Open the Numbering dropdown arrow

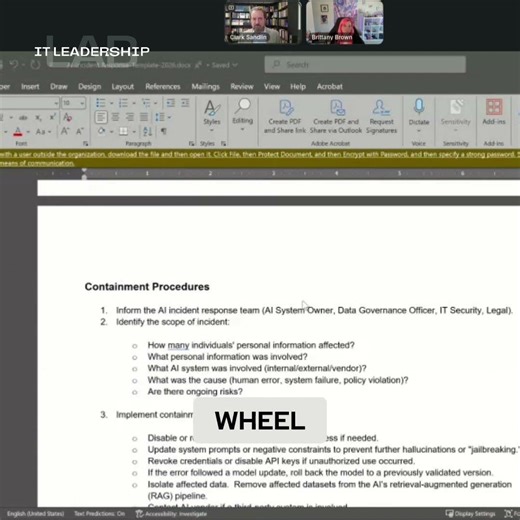134,103
